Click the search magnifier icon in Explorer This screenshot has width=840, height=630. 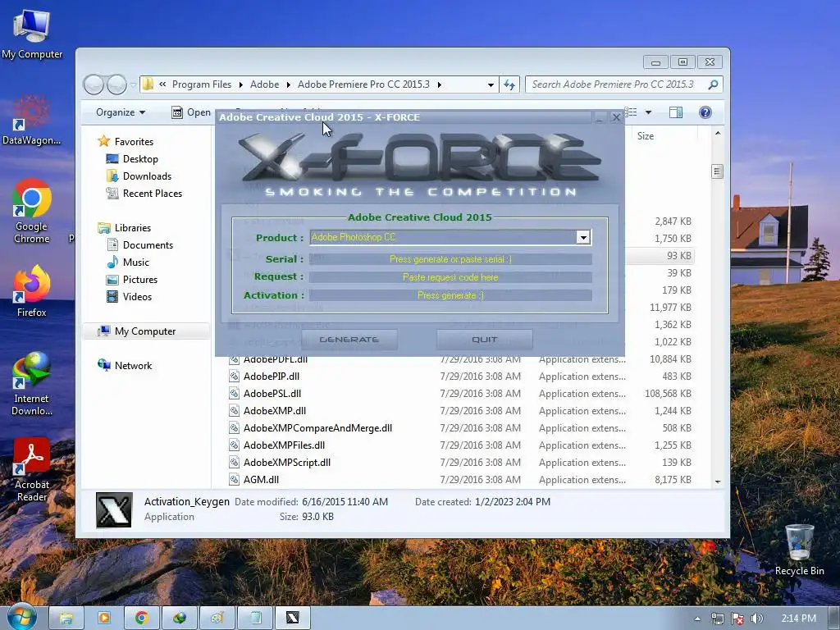click(x=713, y=84)
